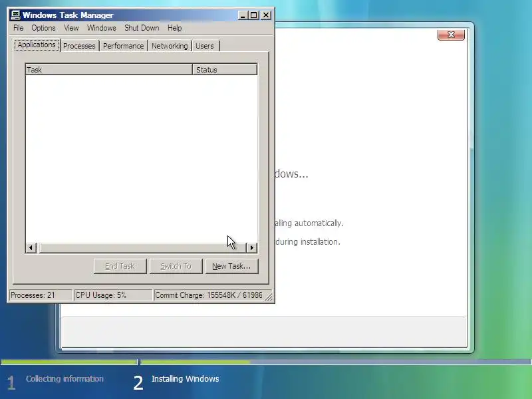Viewport: 532px width, 399px height.
Task: Open the File menu
Action: tap(19, 28)
